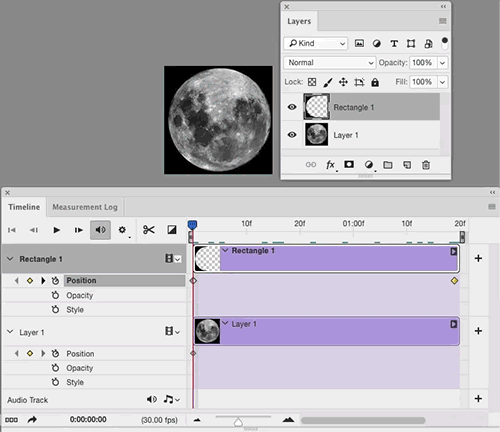Convert to frame animation icon

(x=11, y=420)
